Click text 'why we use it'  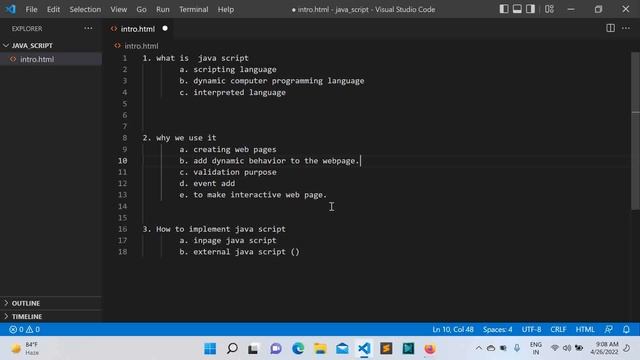pos(186,138)
